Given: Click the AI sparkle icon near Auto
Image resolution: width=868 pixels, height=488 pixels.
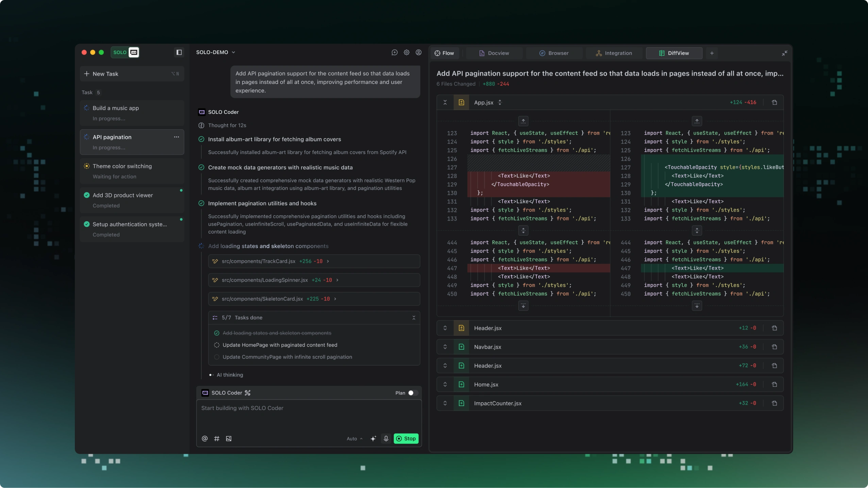Looking at the screenshot, I should pos(373,439).
